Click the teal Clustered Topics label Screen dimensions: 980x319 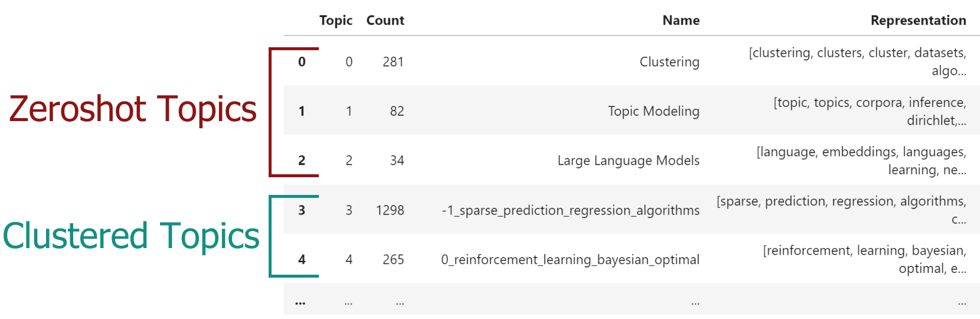(131, 236)
